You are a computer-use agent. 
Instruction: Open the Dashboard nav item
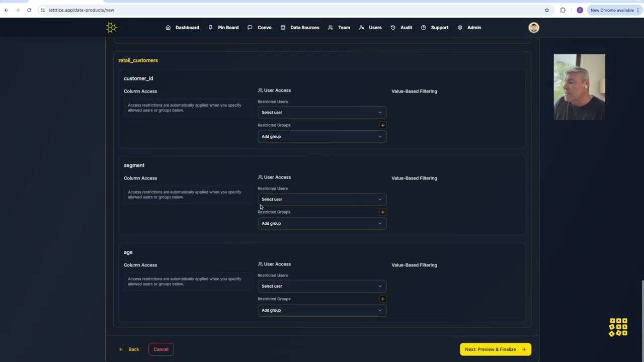pos(182,28)
